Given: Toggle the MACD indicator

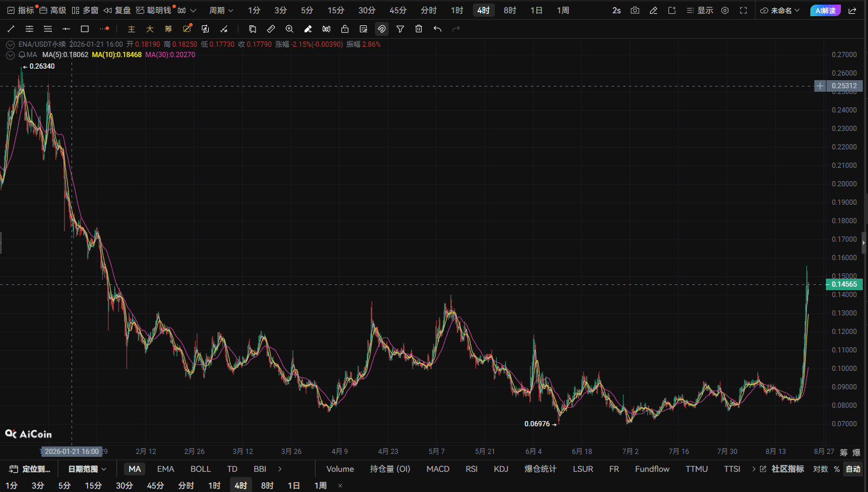Looking at the screenshot, I should point(438,469).
